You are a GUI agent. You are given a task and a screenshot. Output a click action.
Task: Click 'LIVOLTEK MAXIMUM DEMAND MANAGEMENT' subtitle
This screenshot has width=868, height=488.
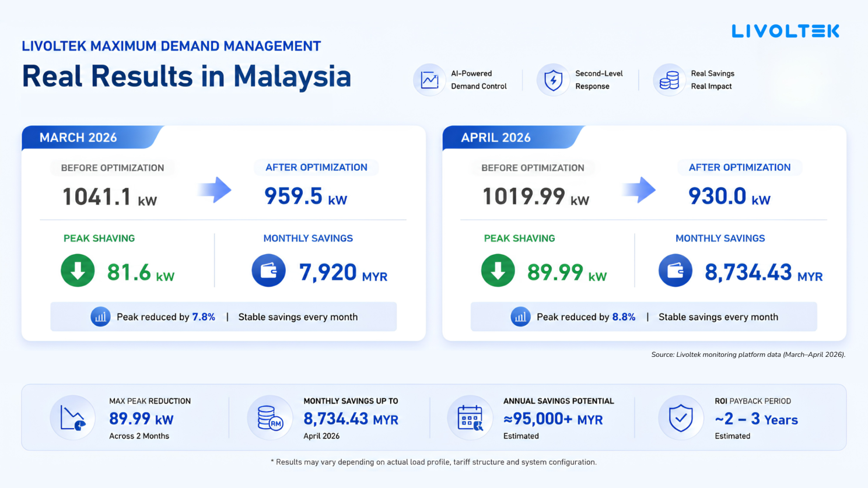[x=171, y=46]
